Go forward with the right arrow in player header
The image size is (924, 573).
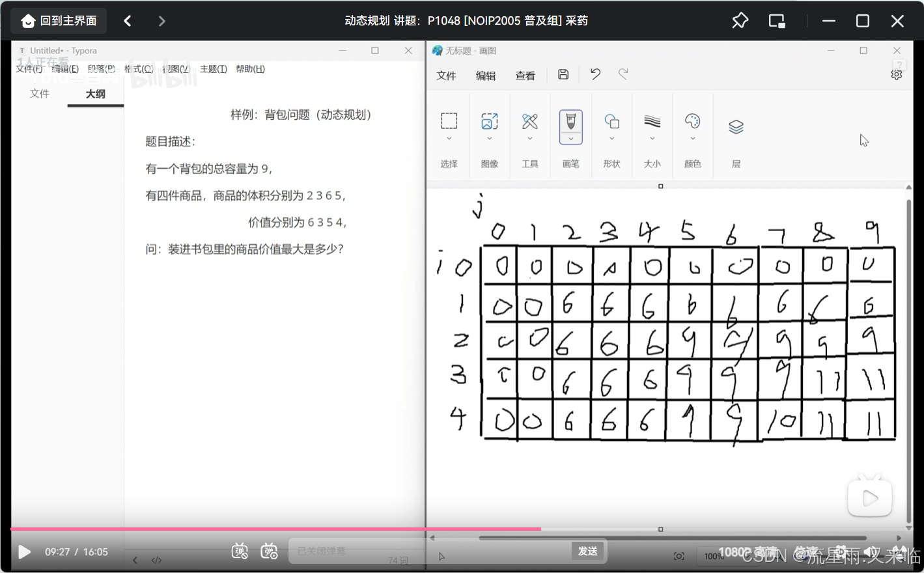coord(161,21)
